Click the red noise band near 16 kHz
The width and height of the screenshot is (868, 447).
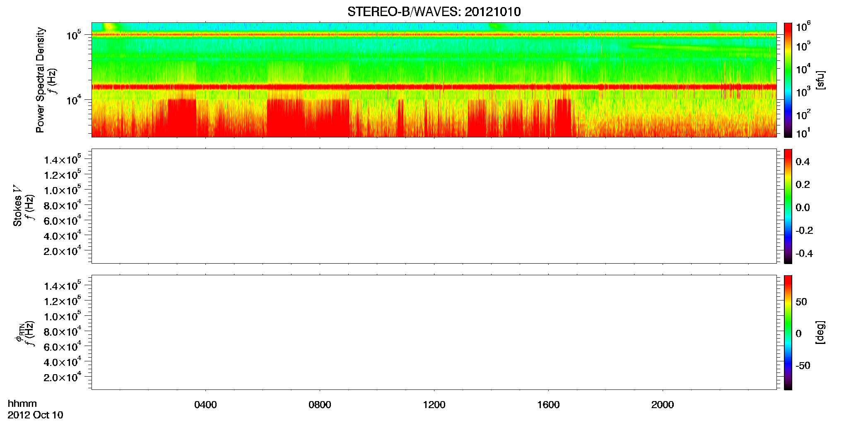tap(434, 87)
